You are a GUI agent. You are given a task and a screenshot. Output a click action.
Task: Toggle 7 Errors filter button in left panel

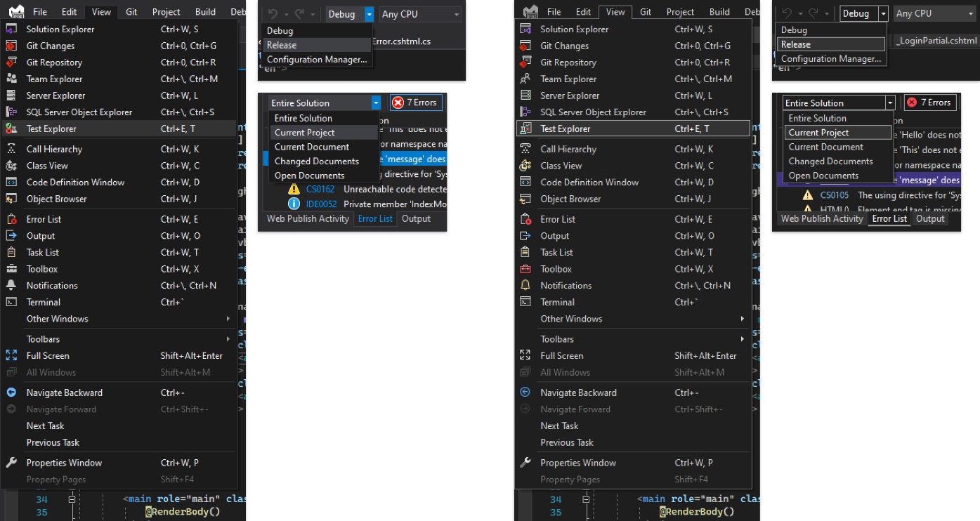point(416,103)
